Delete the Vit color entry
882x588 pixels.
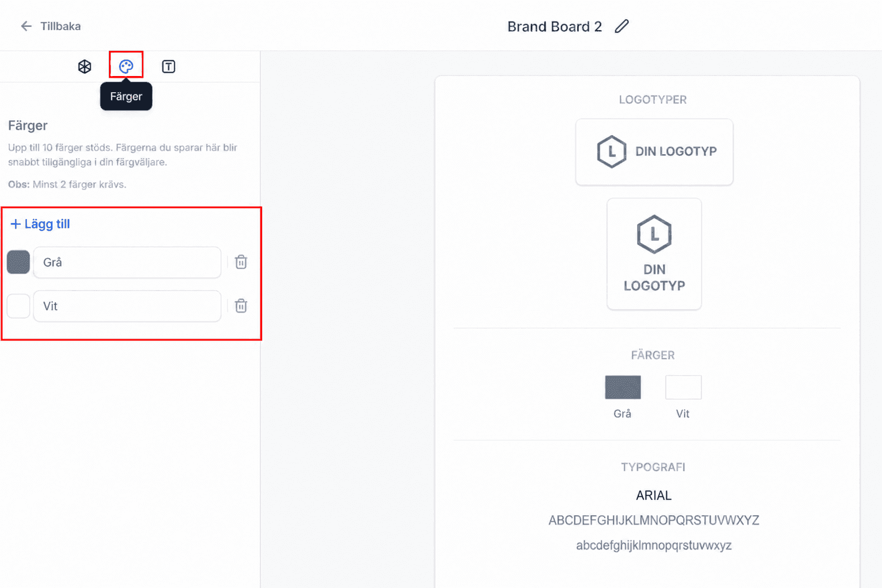tap(241, 306)
